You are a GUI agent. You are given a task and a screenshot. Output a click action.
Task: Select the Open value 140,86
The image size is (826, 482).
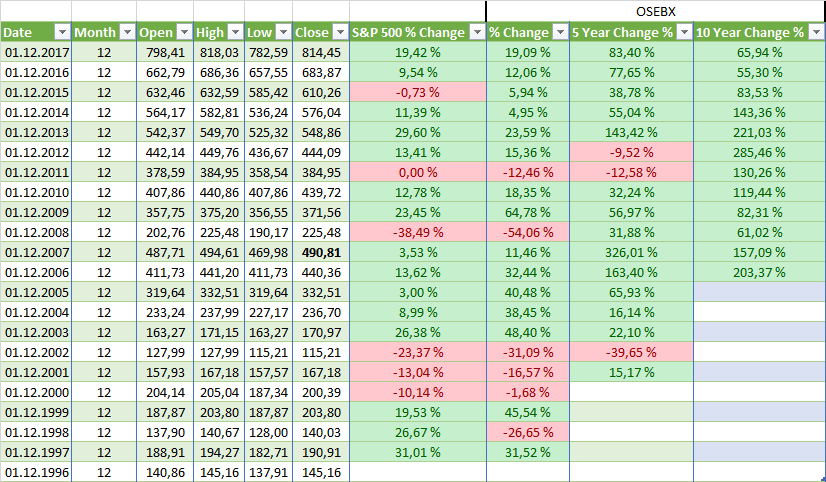tap(165, 473)
